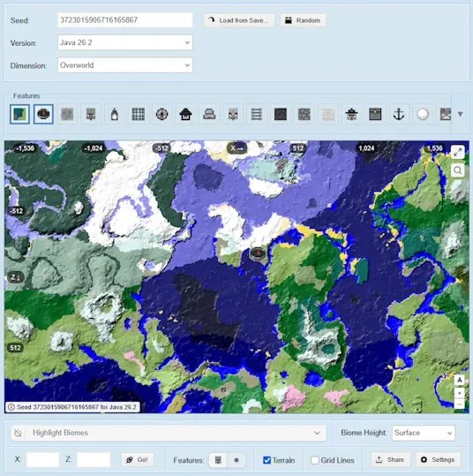The image size is (473, 476).
Task: Click the Seed input field
Action: (125, 20)
